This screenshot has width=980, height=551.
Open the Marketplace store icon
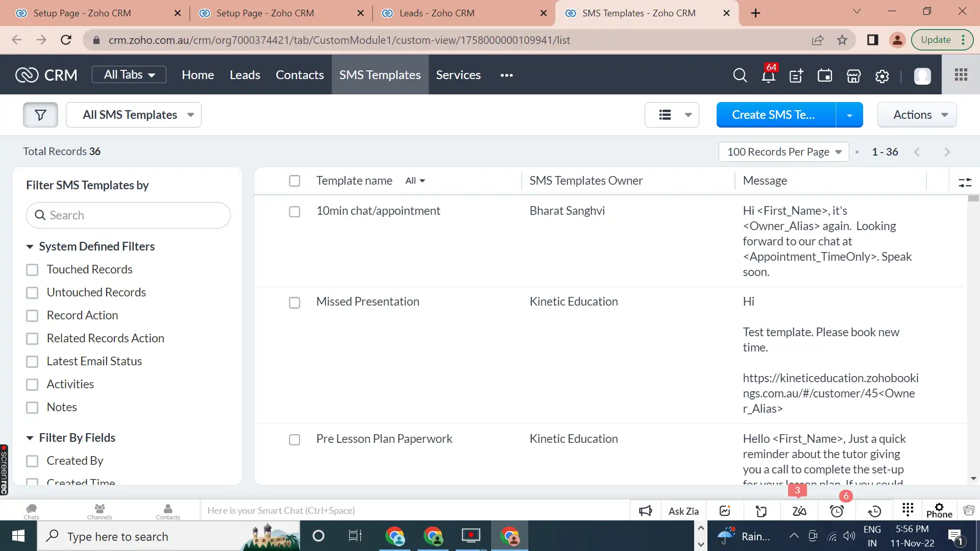pos(853,76)
